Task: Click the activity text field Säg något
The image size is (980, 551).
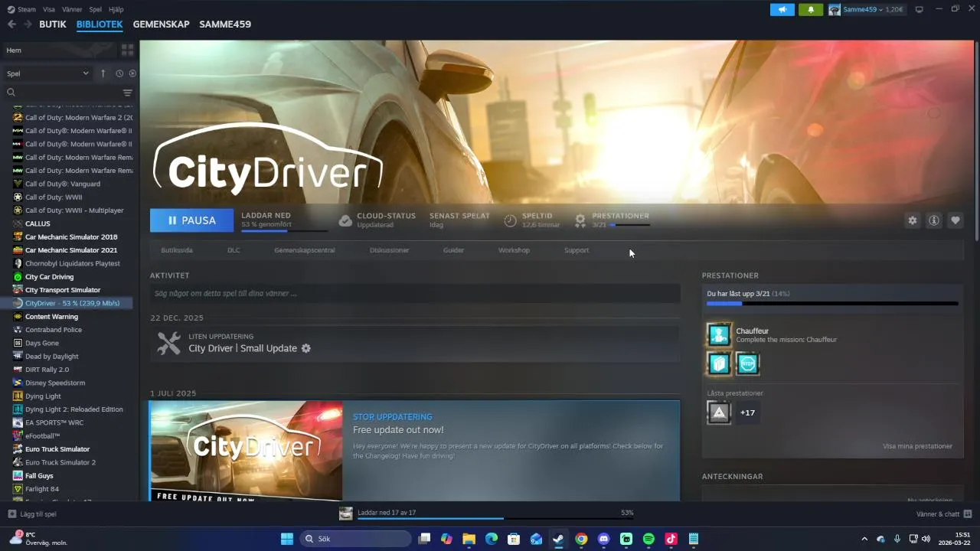Action: pos(415,293)
